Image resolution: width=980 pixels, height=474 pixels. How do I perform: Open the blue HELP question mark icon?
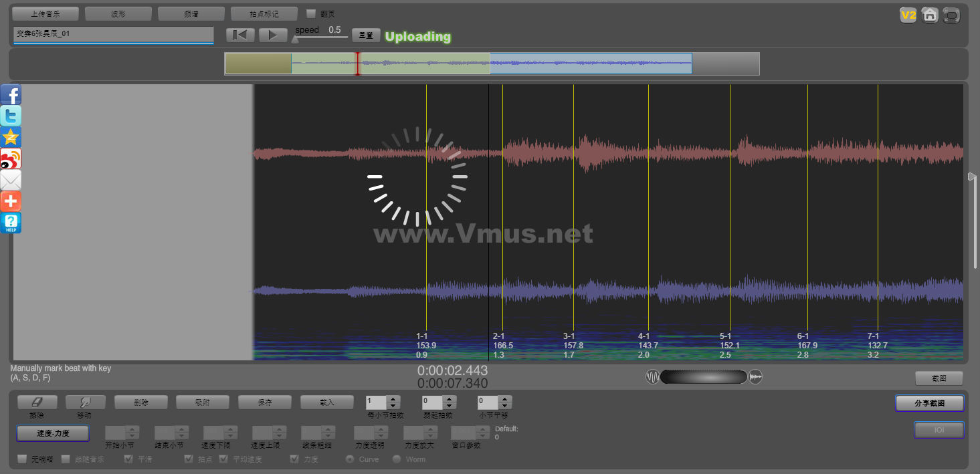(11, 223)
